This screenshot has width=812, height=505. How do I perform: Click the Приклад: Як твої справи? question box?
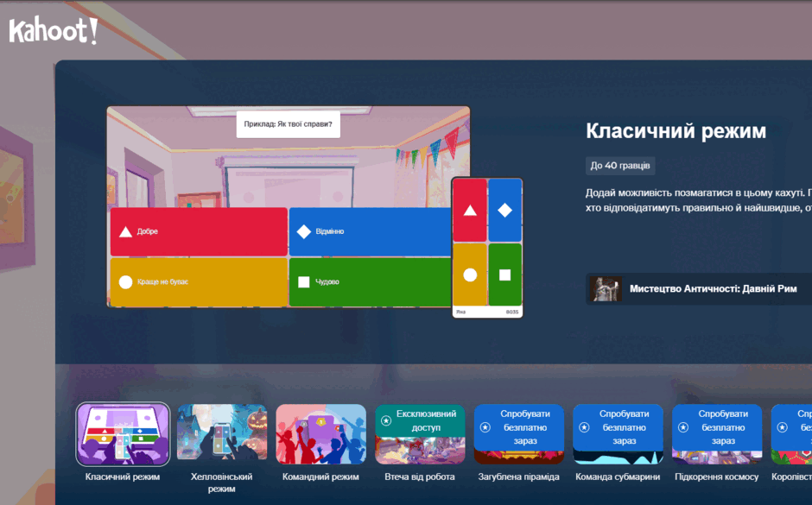pyautogui.click(x=289, y=124)
